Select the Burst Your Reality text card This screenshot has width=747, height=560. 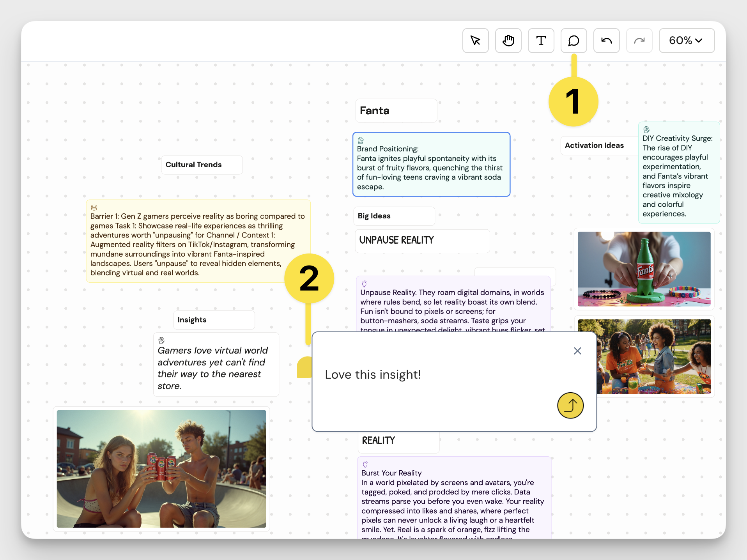(x=454, y=498)
